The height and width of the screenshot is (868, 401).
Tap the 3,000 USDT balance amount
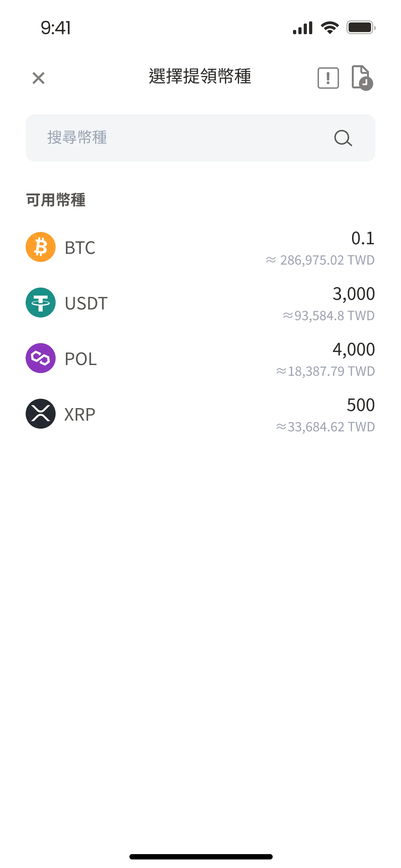click(x=353, y=294)
